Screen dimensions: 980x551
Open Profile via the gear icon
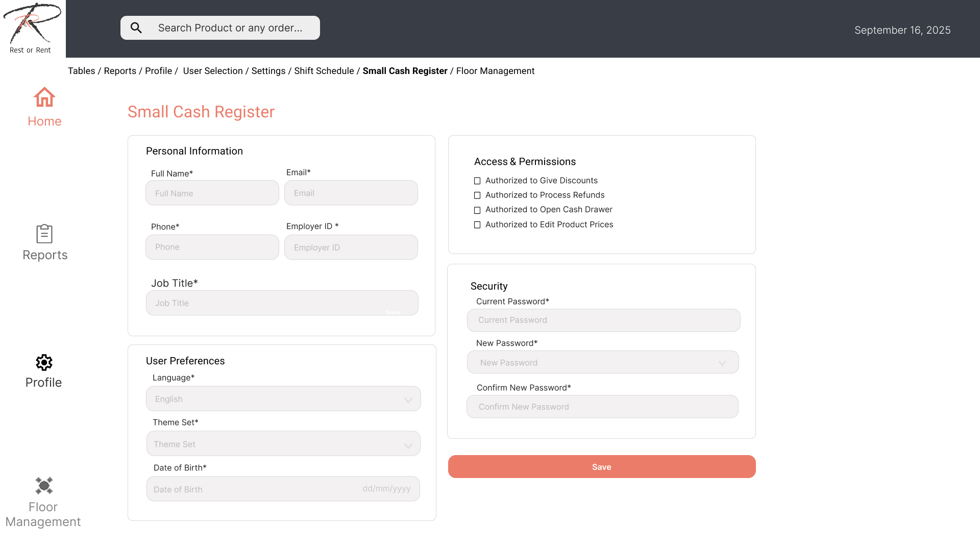44,363
